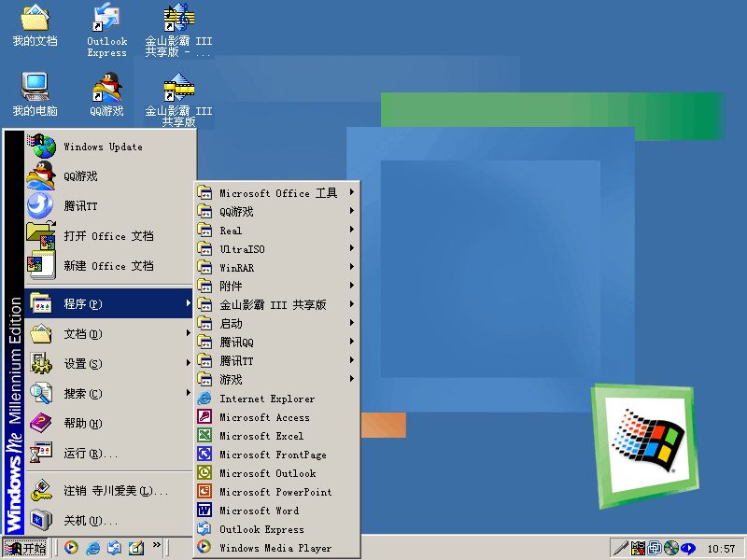The image size is (747, 560).
Task: Open 腾讯TT from the Start menu
Action: click(x=109, y=205)
